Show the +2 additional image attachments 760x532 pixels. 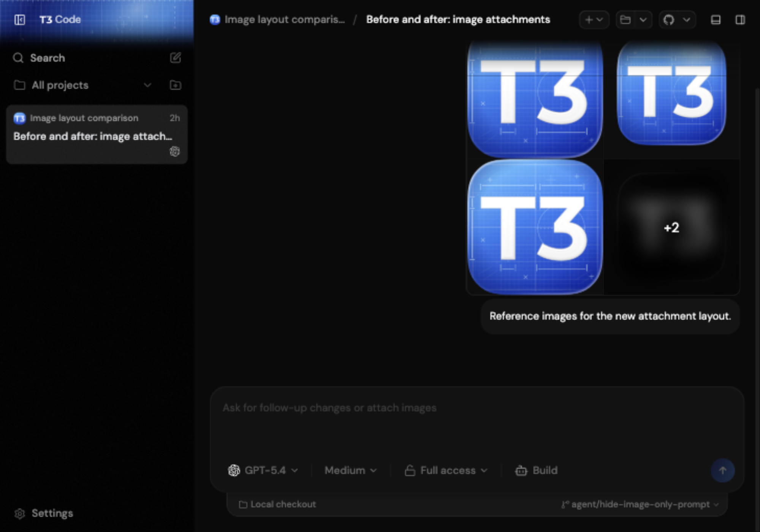(x=672, y=227)
